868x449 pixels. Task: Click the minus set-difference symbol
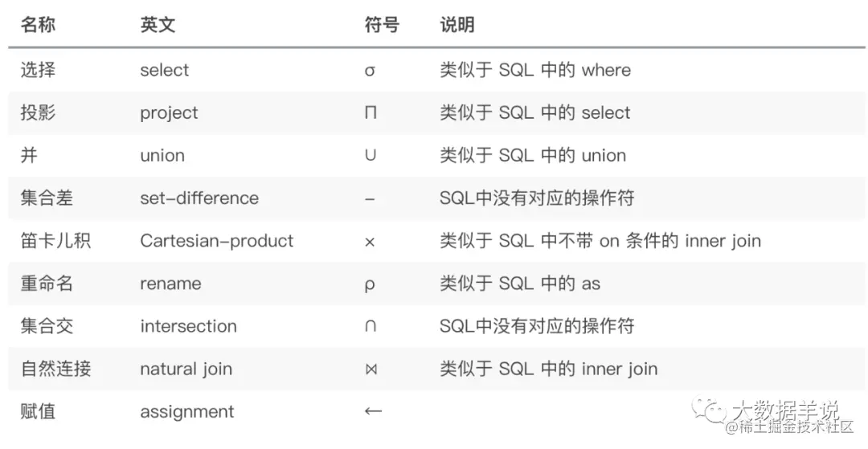370,198
